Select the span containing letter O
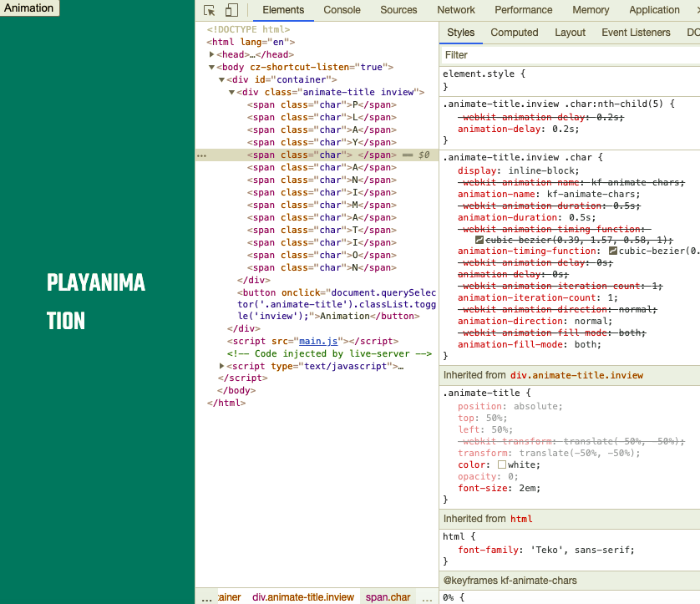 tap(322, 256)
